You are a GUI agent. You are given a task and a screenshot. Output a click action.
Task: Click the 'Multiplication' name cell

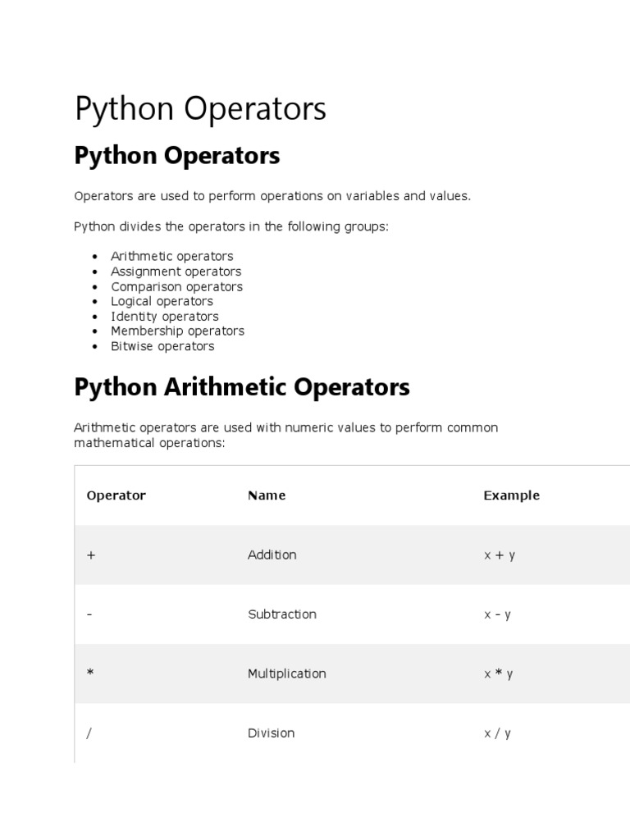[x=287, y=673]
